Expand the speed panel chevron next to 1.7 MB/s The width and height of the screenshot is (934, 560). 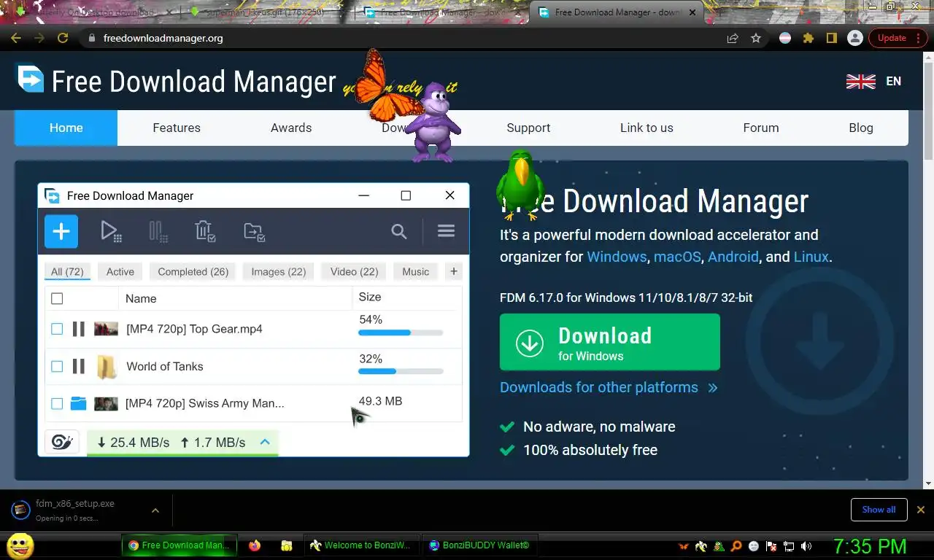265,442
